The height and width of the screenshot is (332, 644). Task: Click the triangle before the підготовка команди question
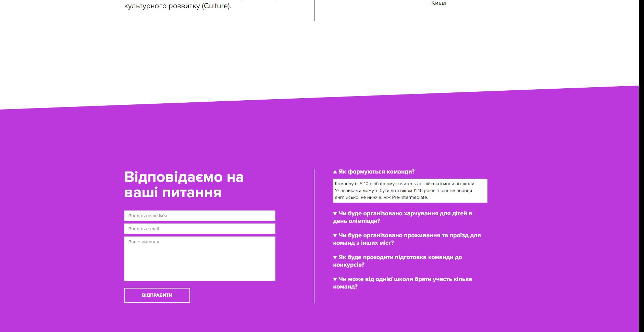coord(335,257)
